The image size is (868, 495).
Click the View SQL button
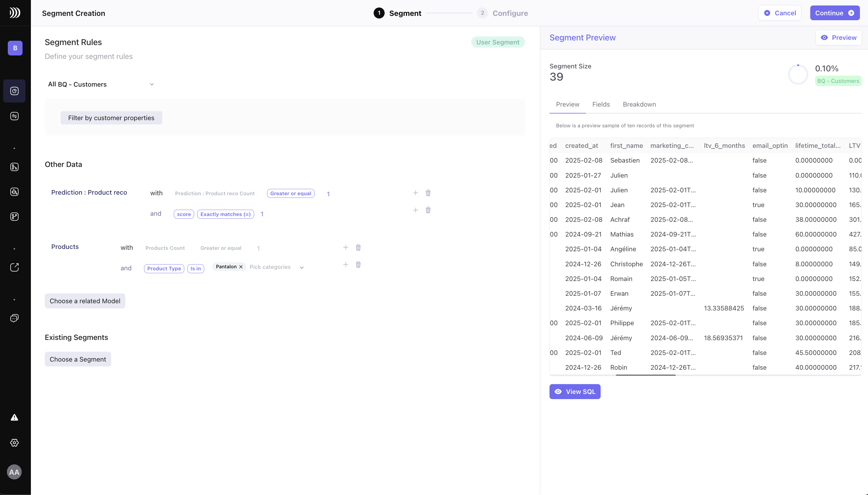tap(575, 392)
